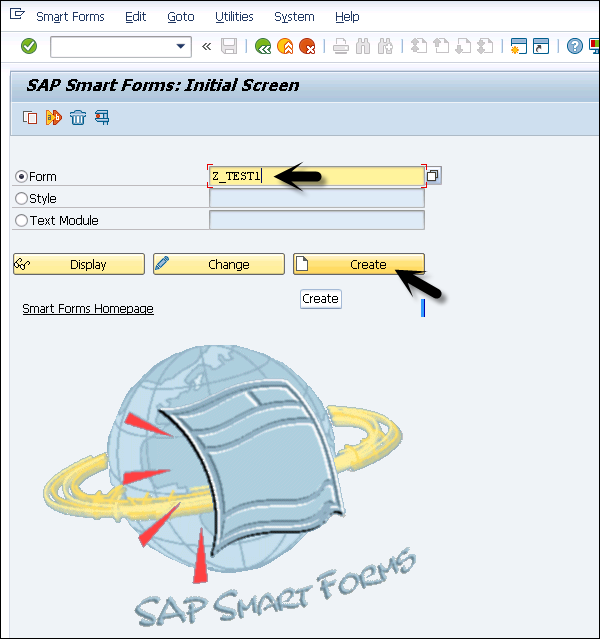Click the blue Help question mark icon
This screenshot has width=600, height=639.
pos(575,46)
